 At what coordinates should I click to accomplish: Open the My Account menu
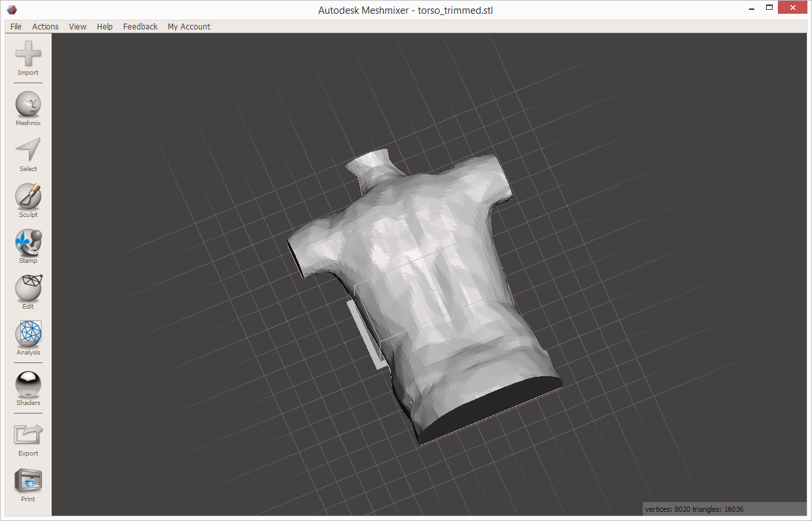189,27
